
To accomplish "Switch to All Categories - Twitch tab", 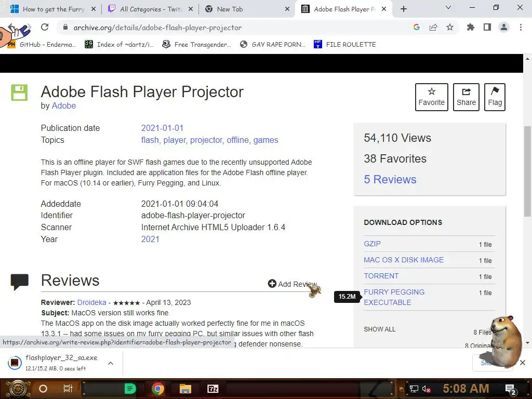I will [151, 9].
